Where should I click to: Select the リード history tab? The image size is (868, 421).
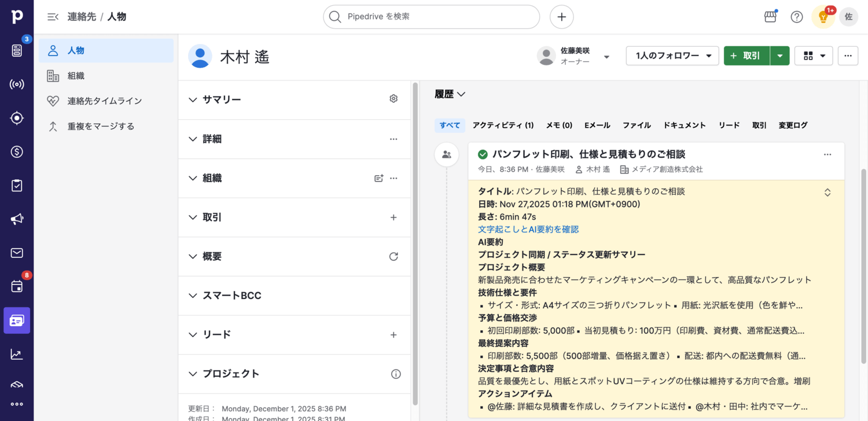[x=729, y=125]
